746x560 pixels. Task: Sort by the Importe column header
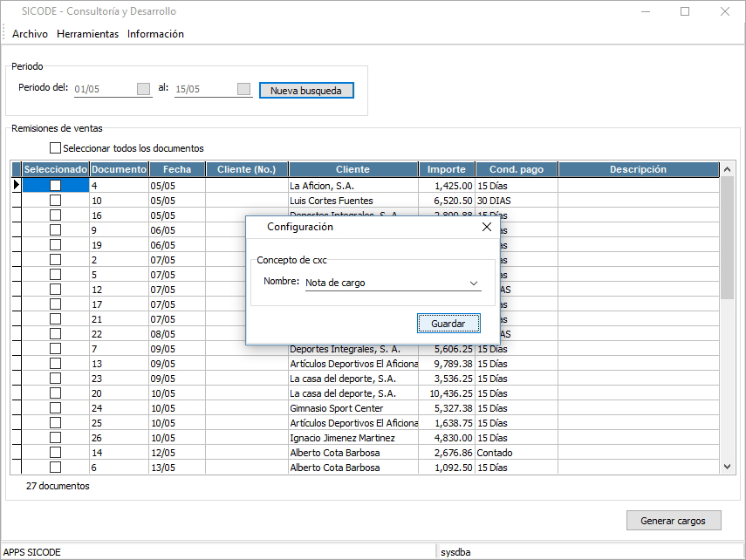[447, 169]
